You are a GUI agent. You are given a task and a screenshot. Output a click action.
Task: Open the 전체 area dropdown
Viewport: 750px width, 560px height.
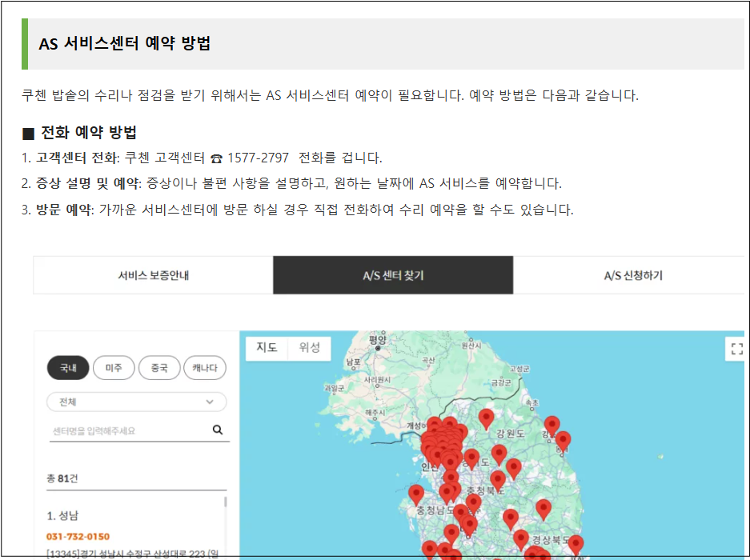136,402
